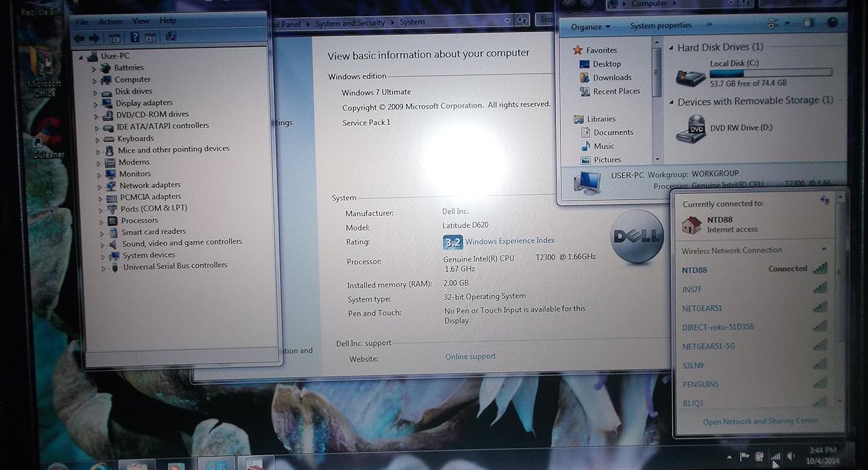868x470 pixels.
Task: Click the Help icon in Device Manager toolbar
Action: tap(134, 38)
